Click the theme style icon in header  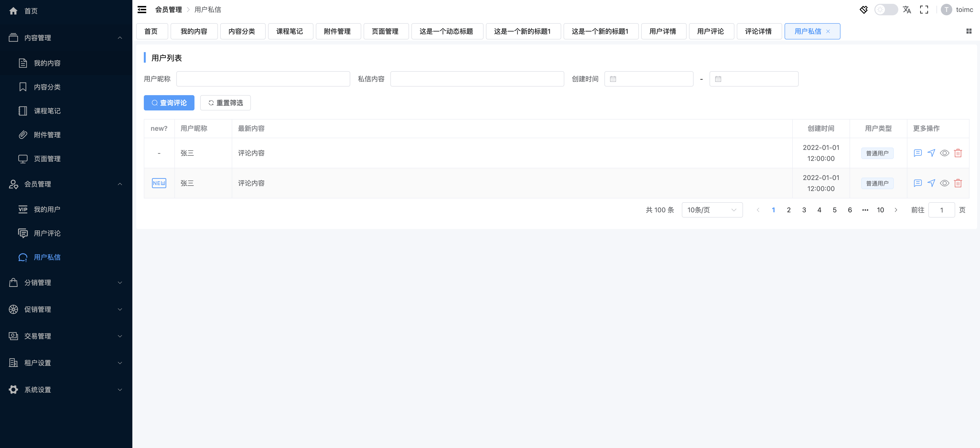tap(864, 10)
